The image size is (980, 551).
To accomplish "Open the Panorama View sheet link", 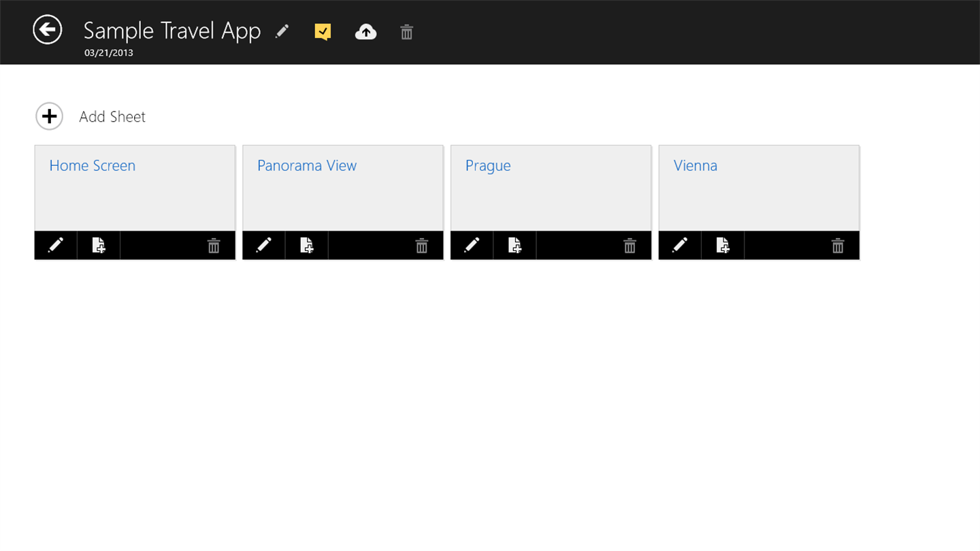I will 307,165.
